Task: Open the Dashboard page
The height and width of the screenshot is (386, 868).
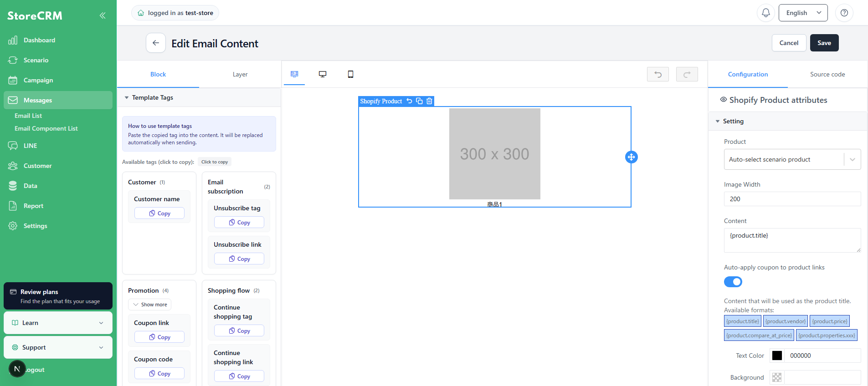Action: tap(58, 40)
